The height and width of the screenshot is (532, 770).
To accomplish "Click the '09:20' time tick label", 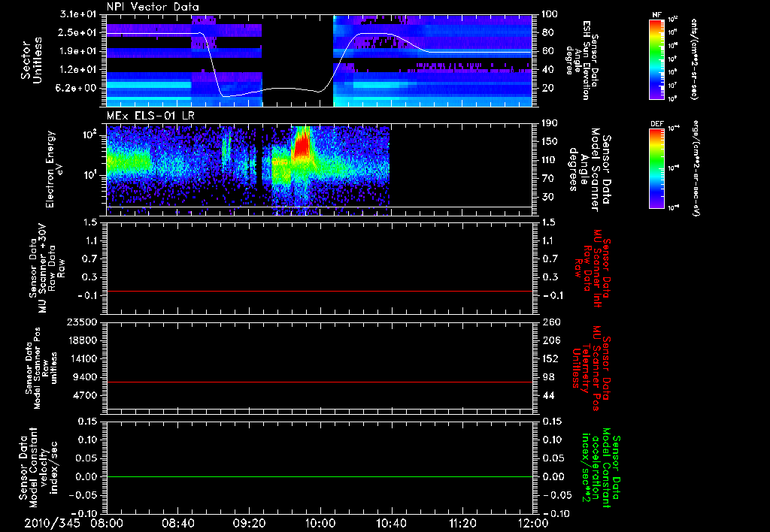I will 248,523.
